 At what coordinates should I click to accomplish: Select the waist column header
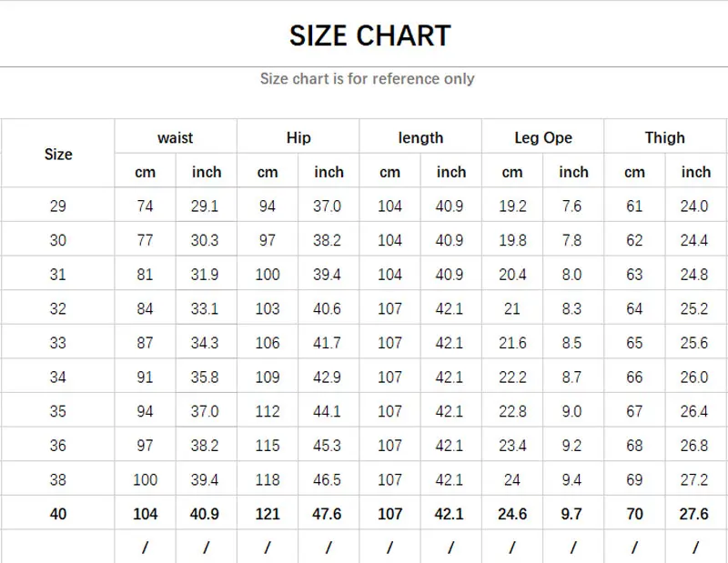(175, 138)
